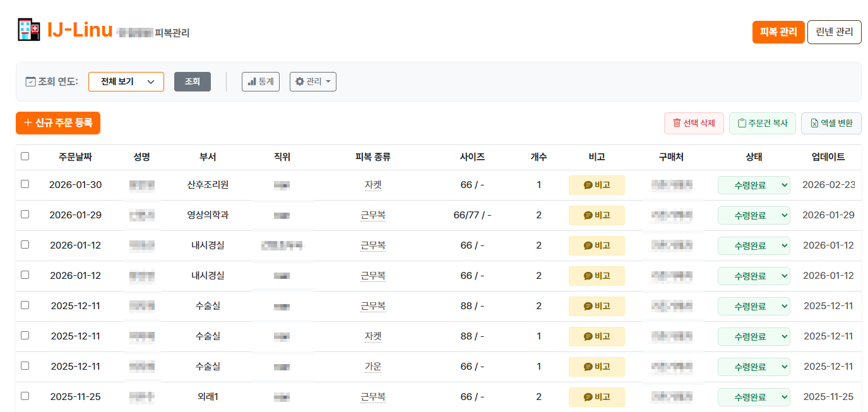Screen dimensions: 868x412
Task: Check the 2026-01-29 영상의학과 row checkbox
Action: [x=25, y=215]
